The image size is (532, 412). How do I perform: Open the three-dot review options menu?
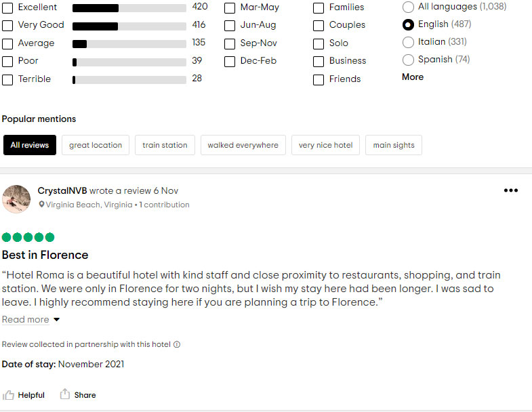(511, 190)
